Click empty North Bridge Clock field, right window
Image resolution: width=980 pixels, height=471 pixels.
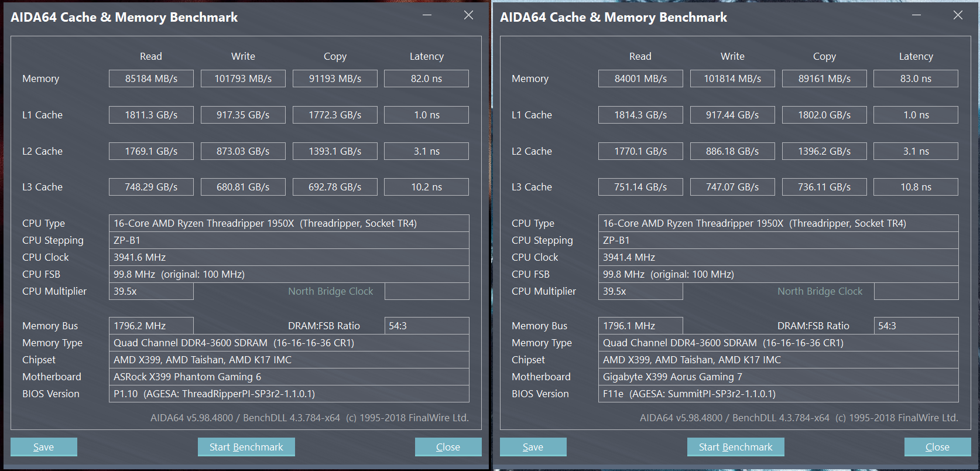916,291
